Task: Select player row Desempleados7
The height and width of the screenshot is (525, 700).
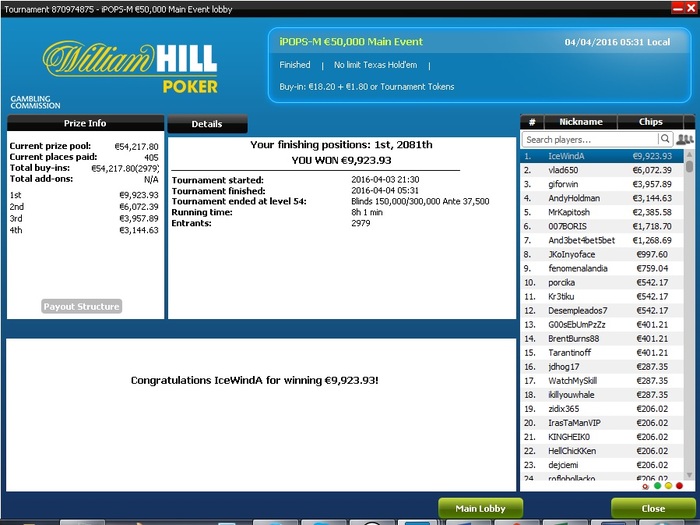Action: pyautogui.click(x=602, y=310)
